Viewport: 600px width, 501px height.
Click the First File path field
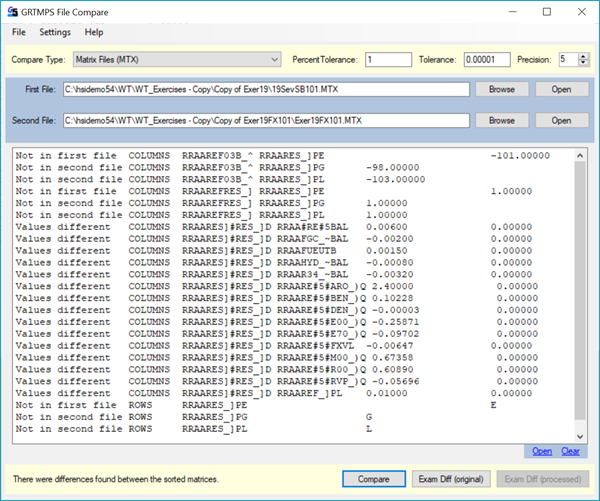(266, 89)
